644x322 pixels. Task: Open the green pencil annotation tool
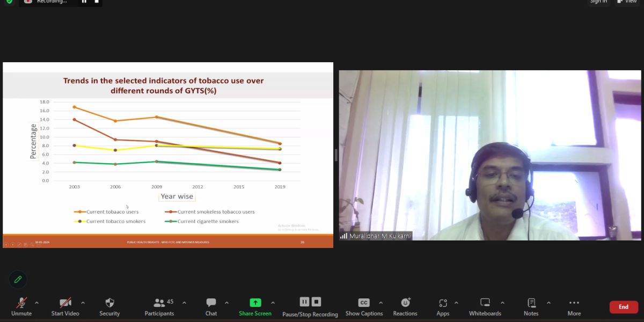point(18,280)
